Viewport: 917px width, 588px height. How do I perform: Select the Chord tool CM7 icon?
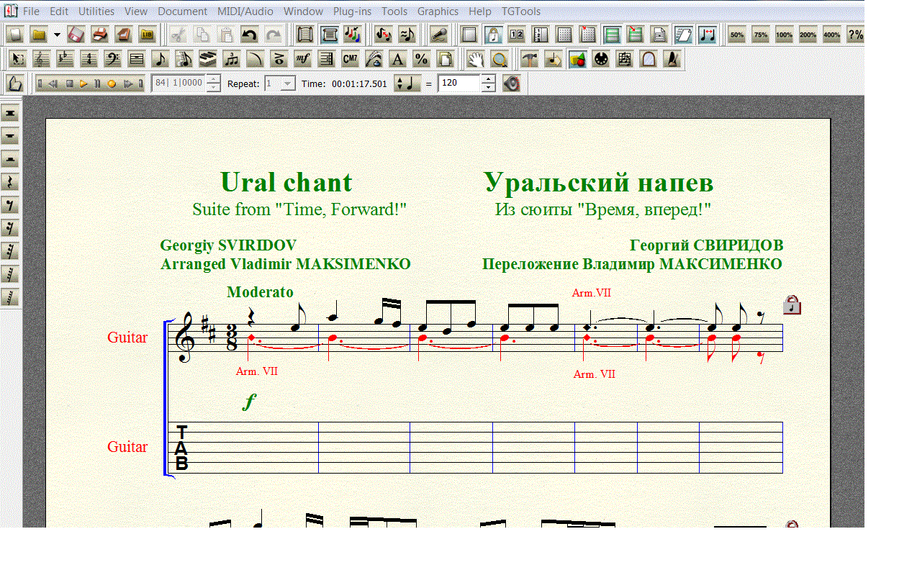[351, 59]
